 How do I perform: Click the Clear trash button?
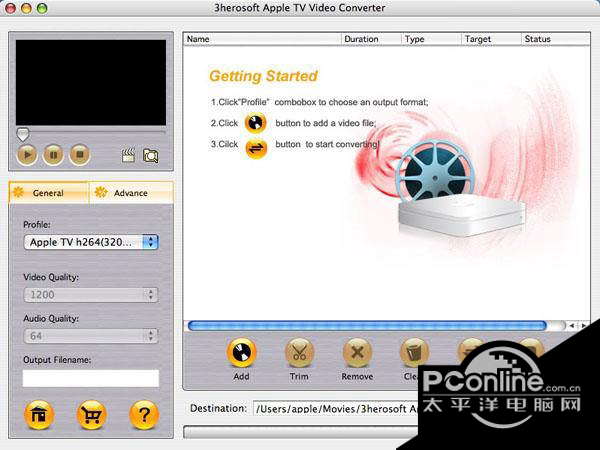414,353
